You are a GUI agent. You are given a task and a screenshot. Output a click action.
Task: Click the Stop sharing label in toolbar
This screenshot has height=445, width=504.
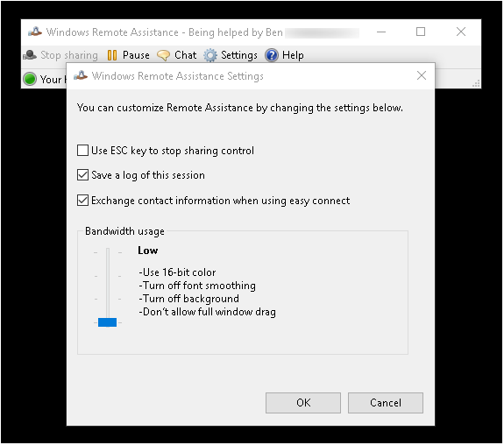tap(69, 55)
